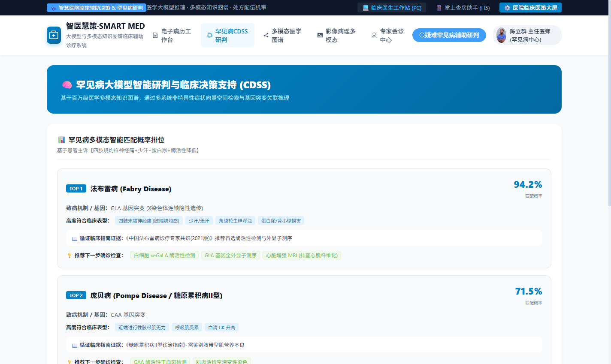Click 法布雷病 (Fabry Disease) title
This screenshot has width=611, height=364.
(131, 189)
